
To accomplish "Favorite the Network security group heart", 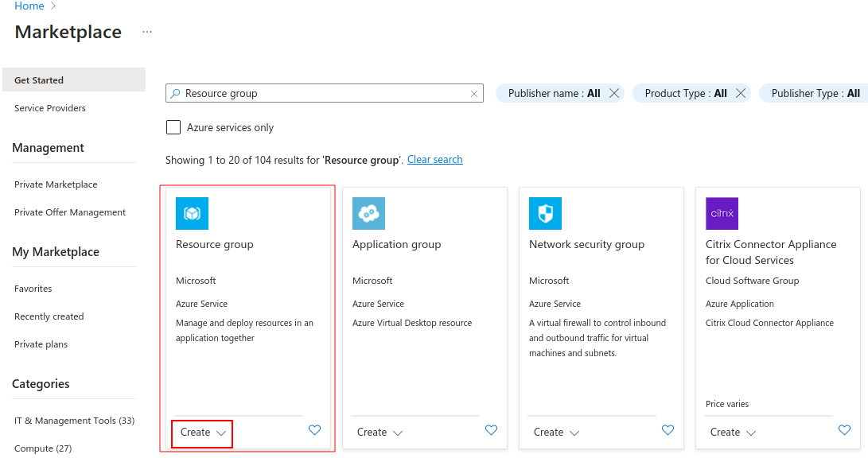I will tap(668, 430).
